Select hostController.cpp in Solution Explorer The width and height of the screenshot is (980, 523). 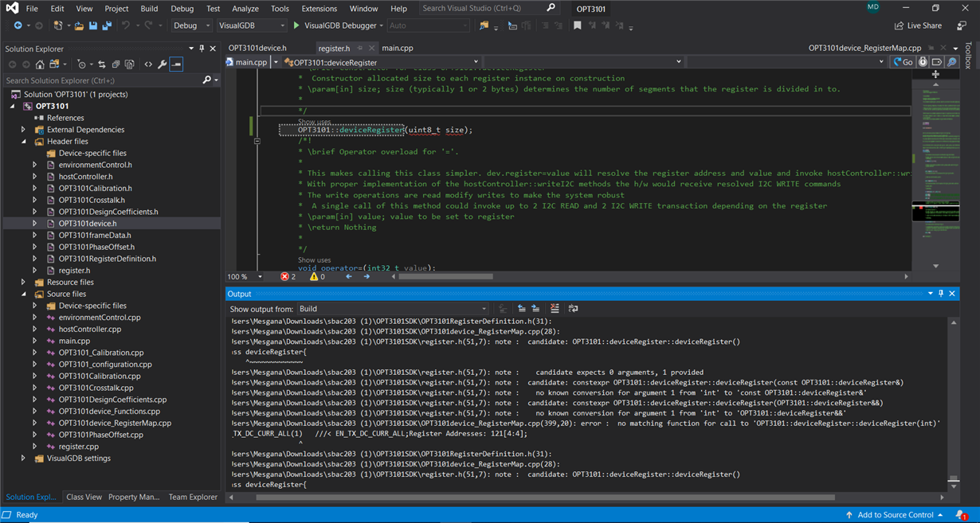(x=90, y=330)
